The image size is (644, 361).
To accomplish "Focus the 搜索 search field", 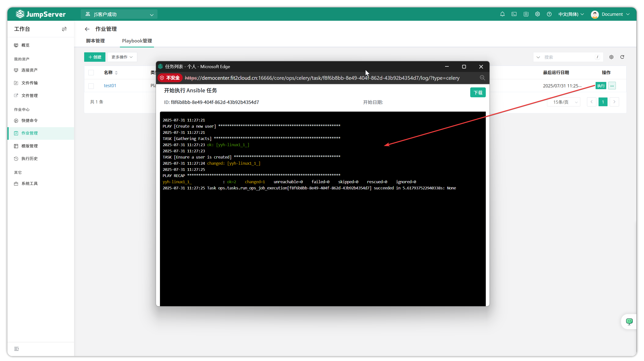I will coord(568,57).
